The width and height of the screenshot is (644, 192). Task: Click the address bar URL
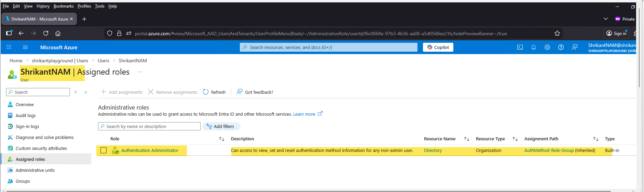pyautogui.click(x=321, y=33)
